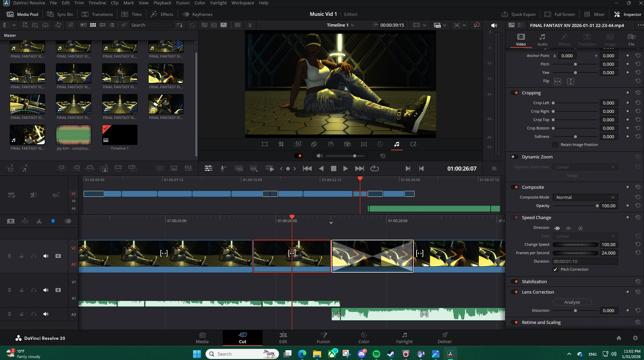644x360 pixels.
Task: Switch to the Audio inspector tab
Action: (542, 39)
